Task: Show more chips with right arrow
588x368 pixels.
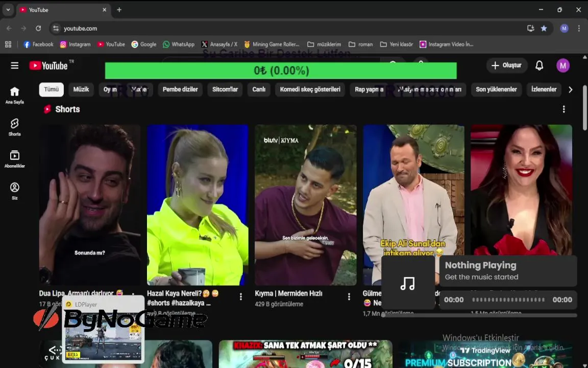Action: click(x=570, y=90)
